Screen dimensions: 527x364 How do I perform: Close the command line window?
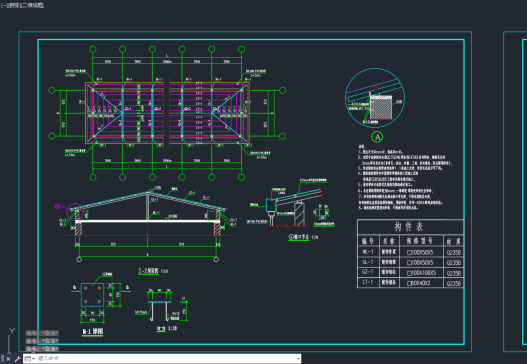[8, 359]
